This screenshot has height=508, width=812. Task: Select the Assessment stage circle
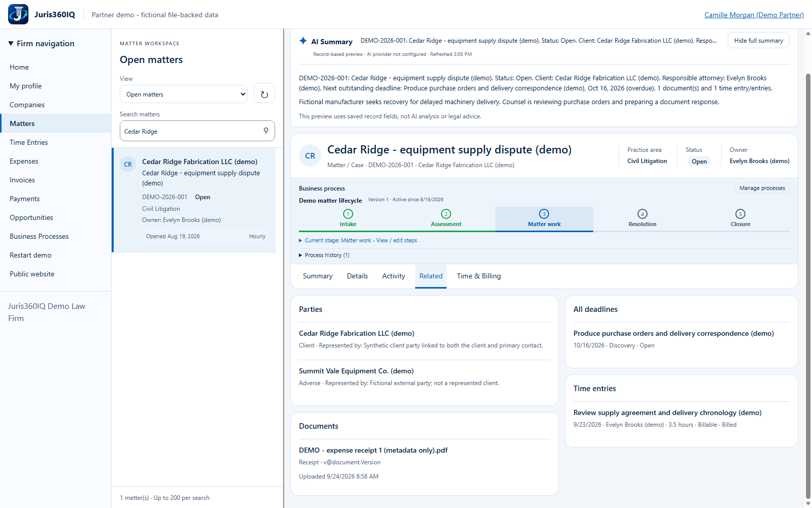pos(446,214)
